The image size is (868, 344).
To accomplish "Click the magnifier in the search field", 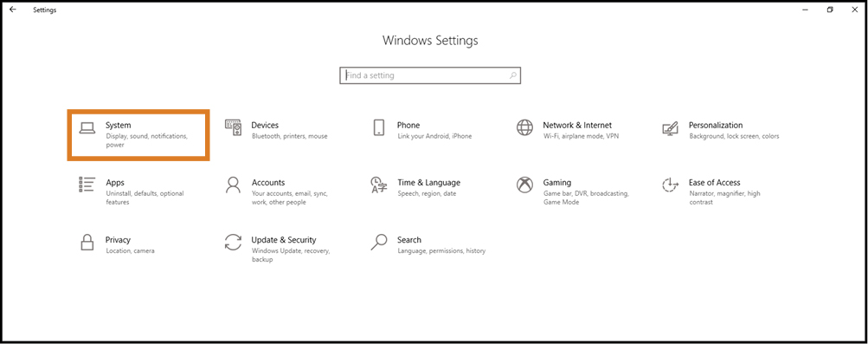I will pos(512,75).
